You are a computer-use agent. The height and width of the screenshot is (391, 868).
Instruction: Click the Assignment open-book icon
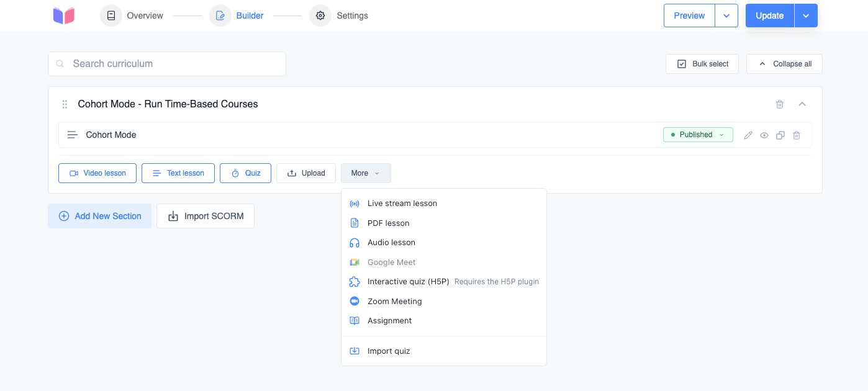(355, 321)
